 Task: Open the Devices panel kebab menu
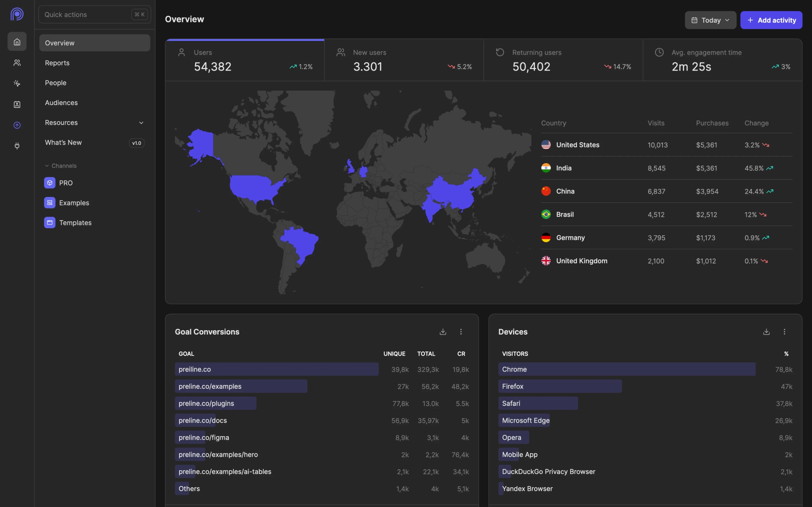click(785, 332)
